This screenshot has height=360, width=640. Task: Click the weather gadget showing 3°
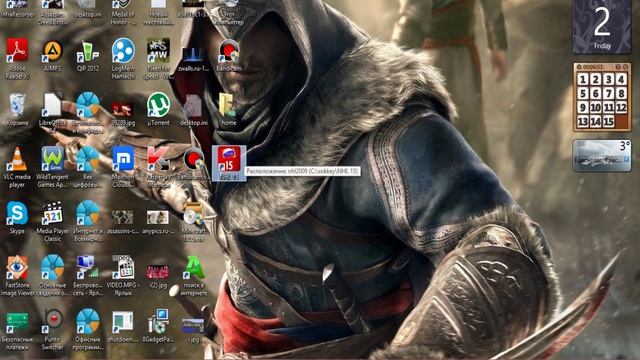[x=602, y=156]
